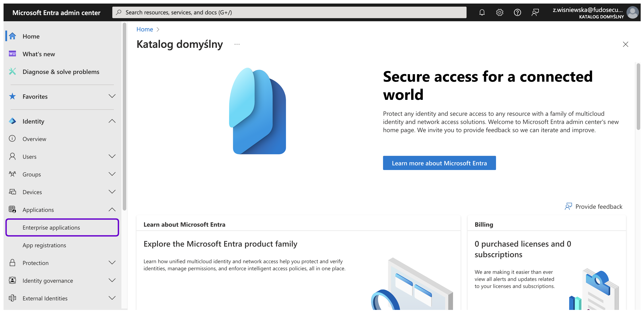Open App registrations menu item
This screenshot has width=644, height=315.
(44, 245)
